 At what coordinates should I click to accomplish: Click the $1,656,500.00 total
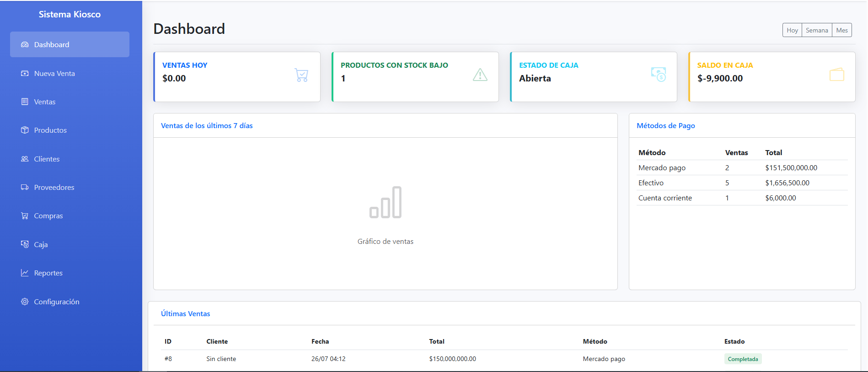pyautogui.click(x=787, y=183)
